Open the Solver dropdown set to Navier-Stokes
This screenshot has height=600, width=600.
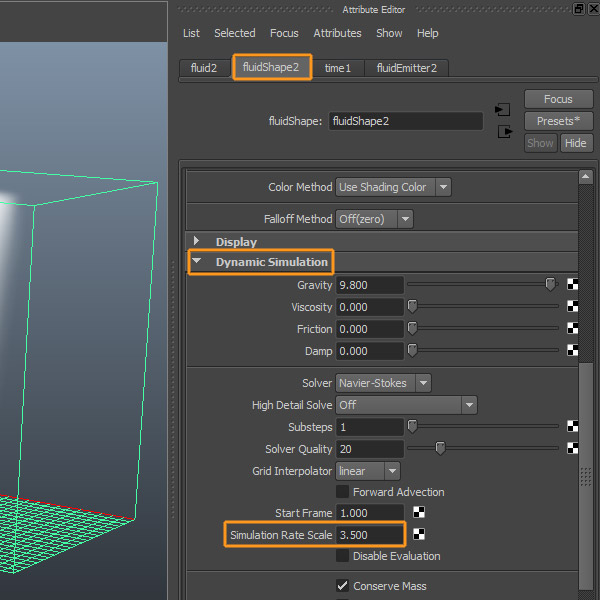point(383,383)
